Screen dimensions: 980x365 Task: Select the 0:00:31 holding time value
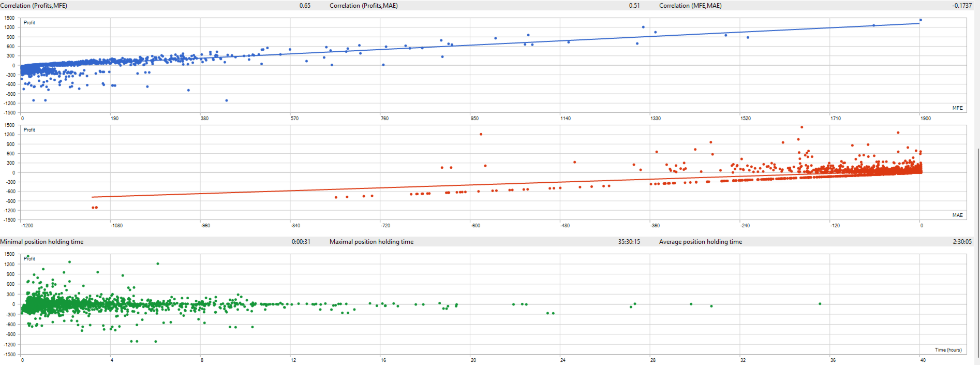(x=301, y=242)
